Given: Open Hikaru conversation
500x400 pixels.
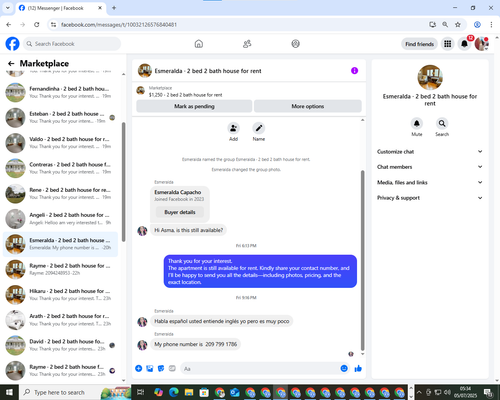Looking at the screenshot, I should 60,295.
